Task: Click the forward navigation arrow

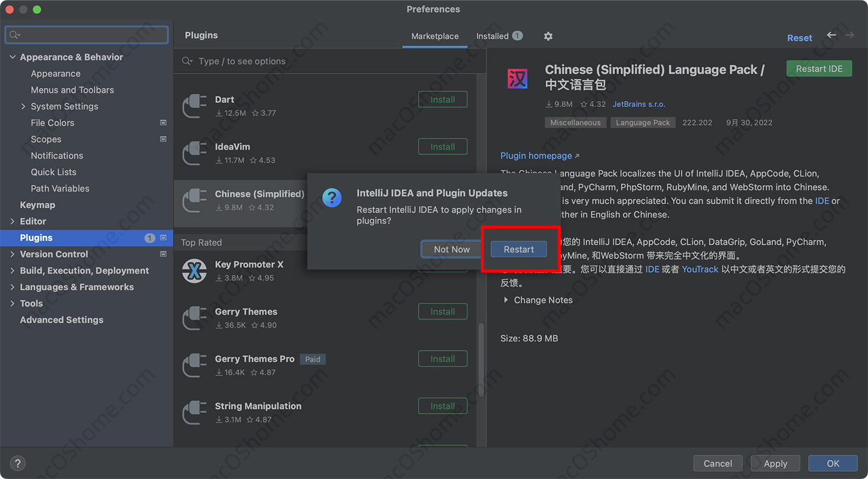Action: pos(849,35)
